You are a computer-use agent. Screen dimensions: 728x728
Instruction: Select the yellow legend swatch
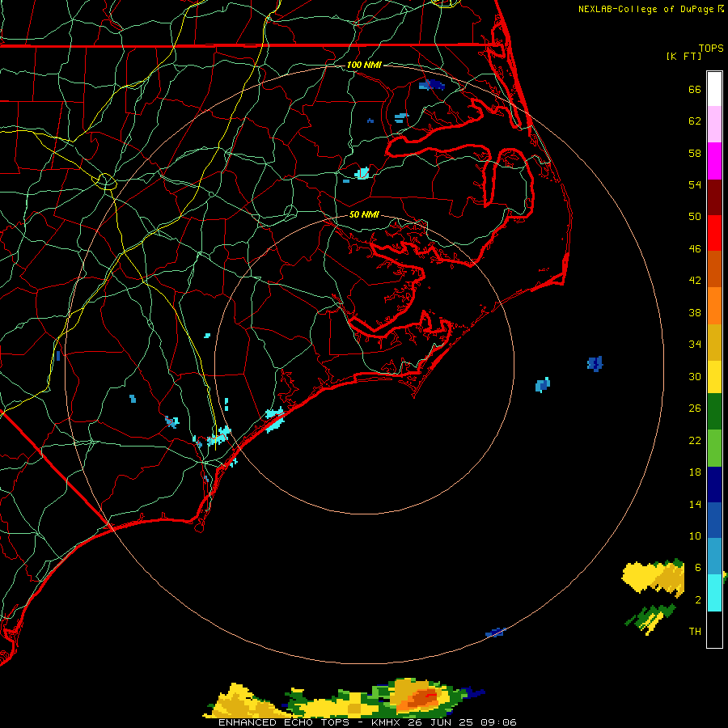tap(714, 377)
